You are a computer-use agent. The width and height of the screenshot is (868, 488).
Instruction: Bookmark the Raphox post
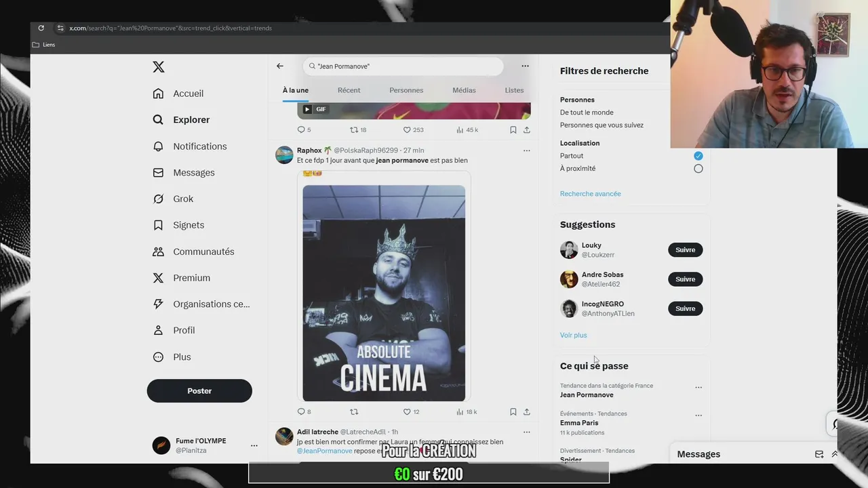(513, 411)
